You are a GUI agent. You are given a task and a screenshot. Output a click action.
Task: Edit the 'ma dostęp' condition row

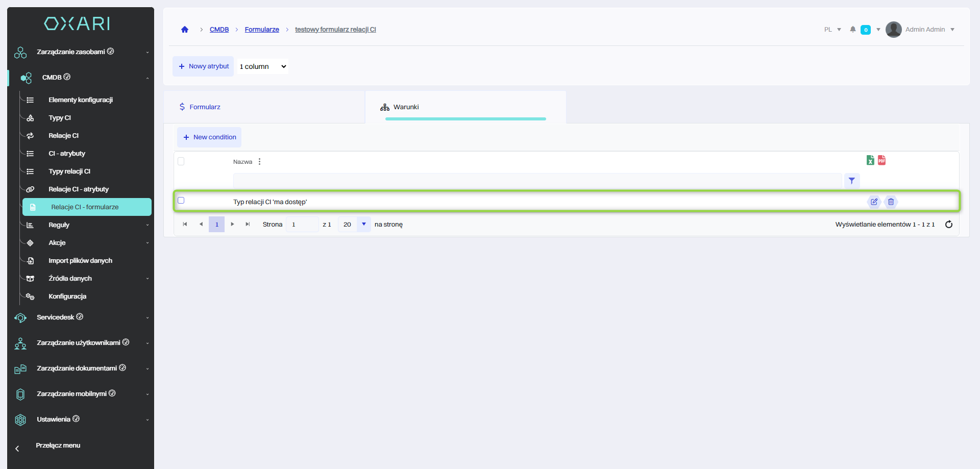(874, 202)
